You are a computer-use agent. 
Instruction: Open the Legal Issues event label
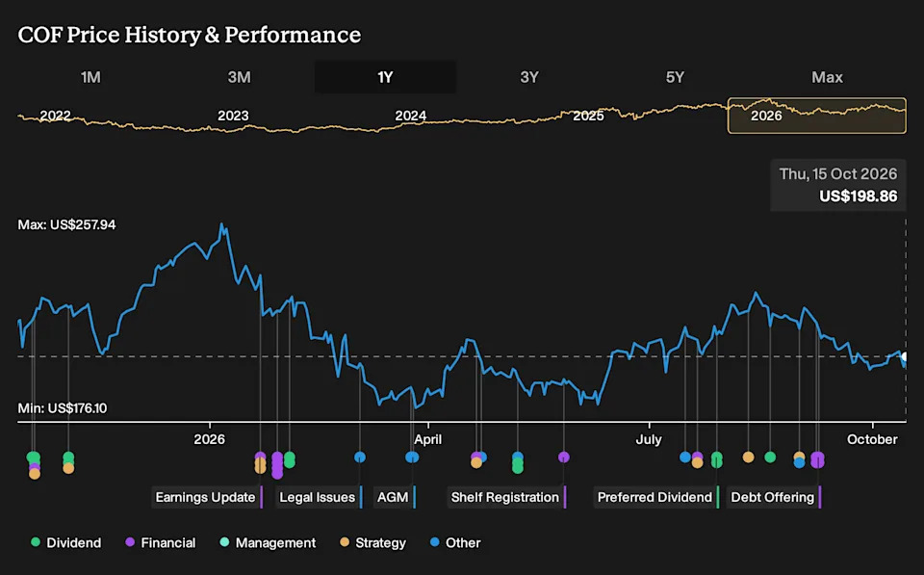pos(319,497)
